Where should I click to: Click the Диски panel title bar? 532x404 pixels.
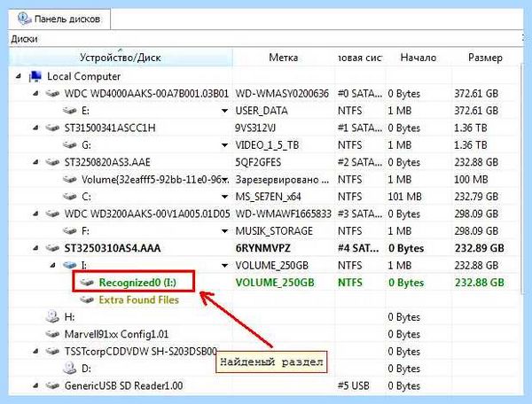pos(266,39)
